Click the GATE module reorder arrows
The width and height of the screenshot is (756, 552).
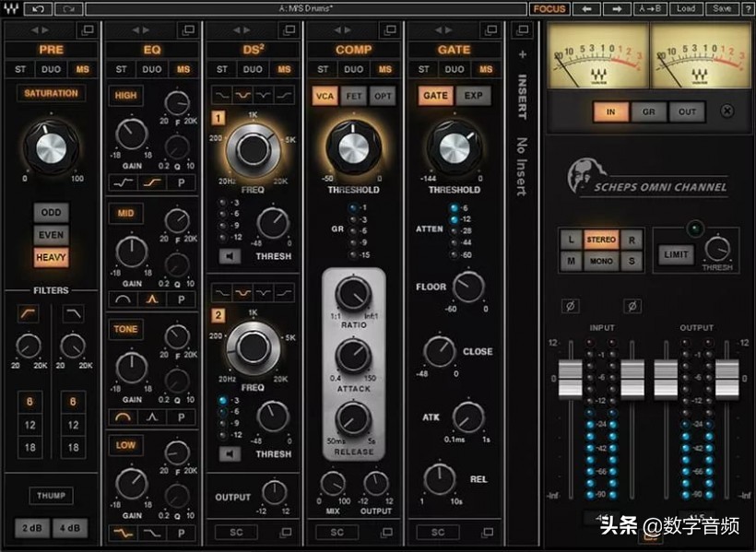tap(443, 30)
